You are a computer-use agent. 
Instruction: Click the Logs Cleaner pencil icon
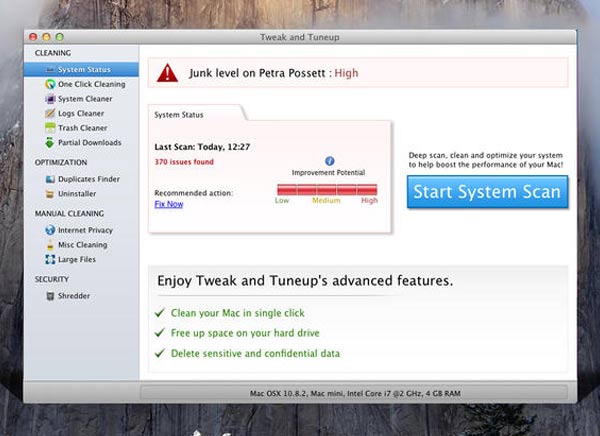(x=50, y=113)
